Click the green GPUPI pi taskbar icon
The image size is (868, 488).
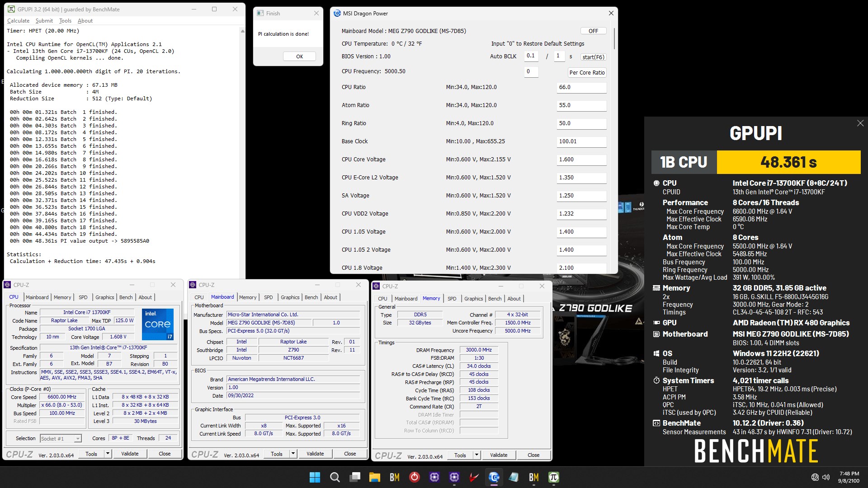pyautogui.click(x=553, y=477)
